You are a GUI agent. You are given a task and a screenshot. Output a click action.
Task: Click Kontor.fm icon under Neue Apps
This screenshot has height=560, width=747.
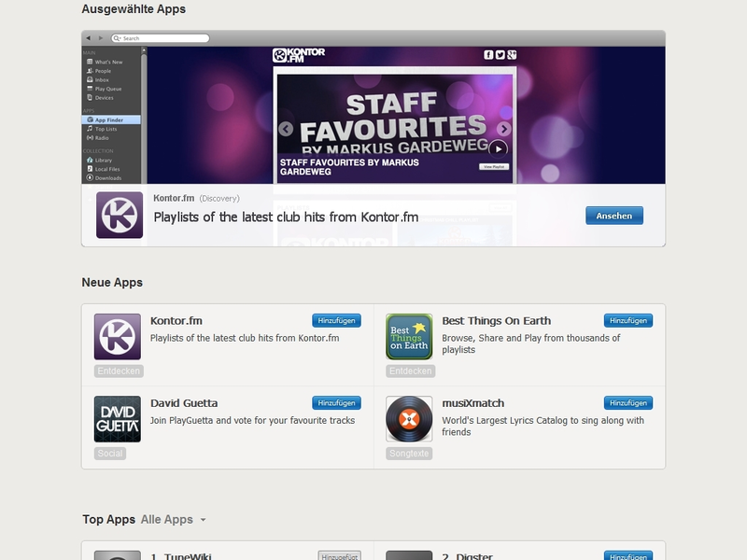click(118, 337)
